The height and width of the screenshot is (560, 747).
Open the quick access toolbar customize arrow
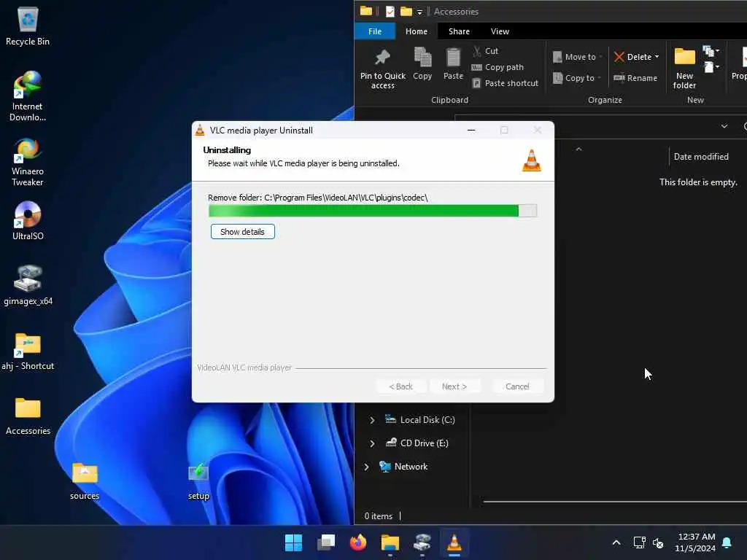pos(419,12)
